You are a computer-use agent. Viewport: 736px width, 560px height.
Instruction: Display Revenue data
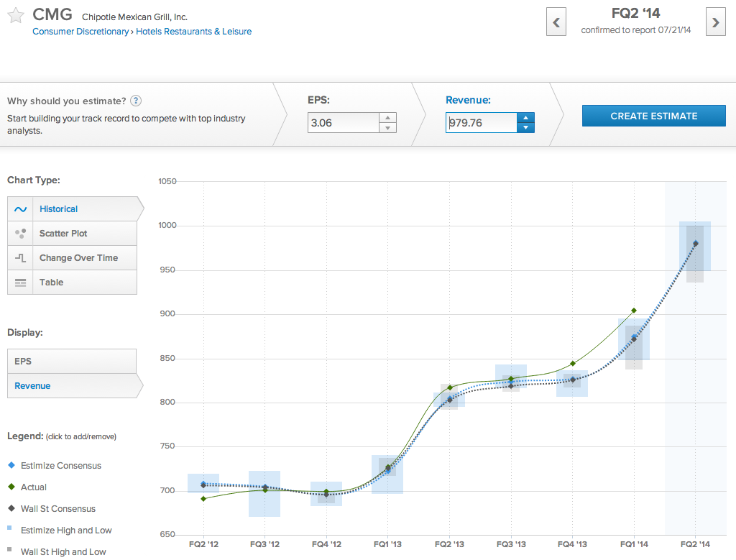75,386
